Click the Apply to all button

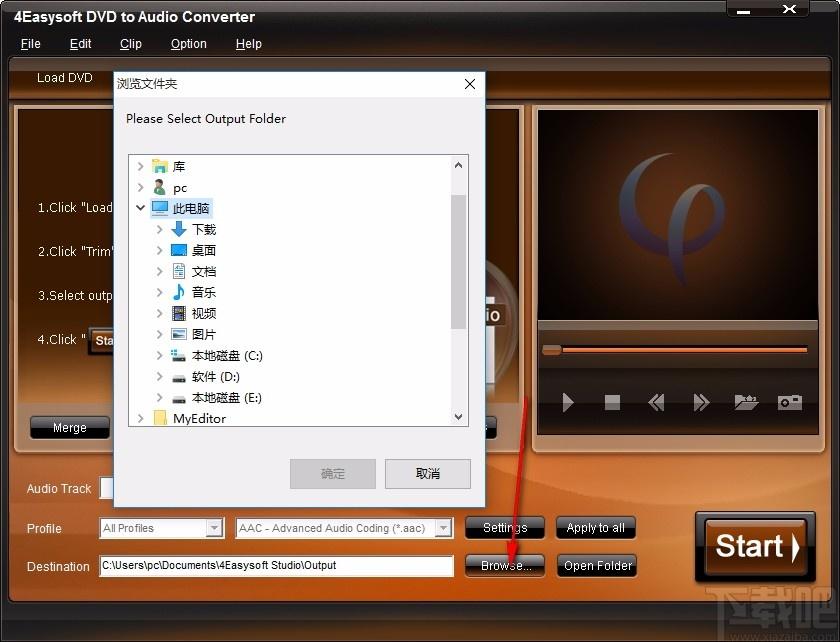coord(596,528)
